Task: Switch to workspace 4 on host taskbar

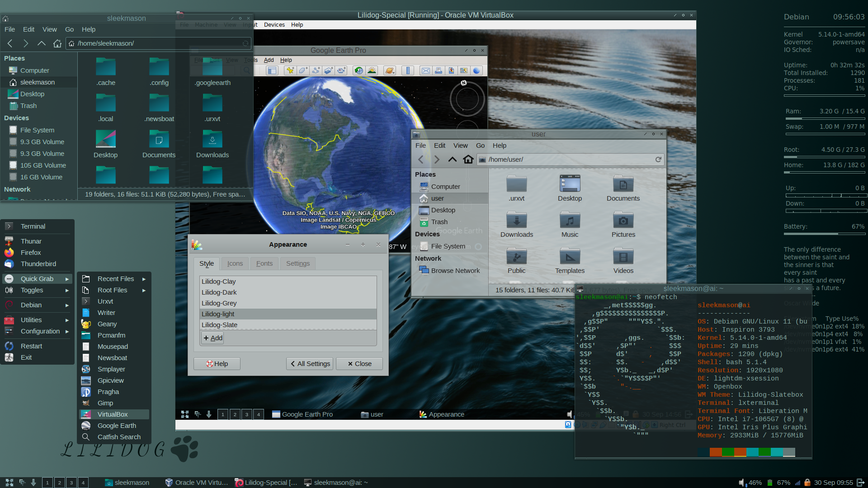Action: [83, 483]
